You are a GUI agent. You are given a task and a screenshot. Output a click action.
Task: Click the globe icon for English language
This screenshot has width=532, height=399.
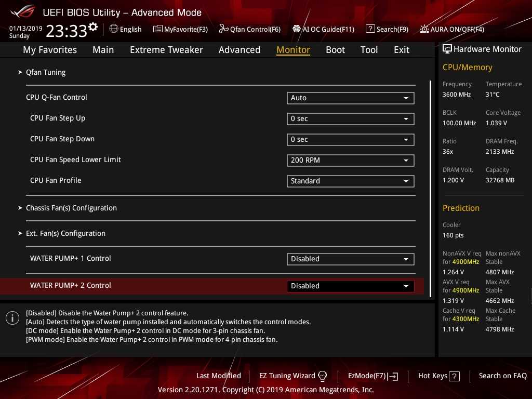pyautogui.click(x=114, y=29)
